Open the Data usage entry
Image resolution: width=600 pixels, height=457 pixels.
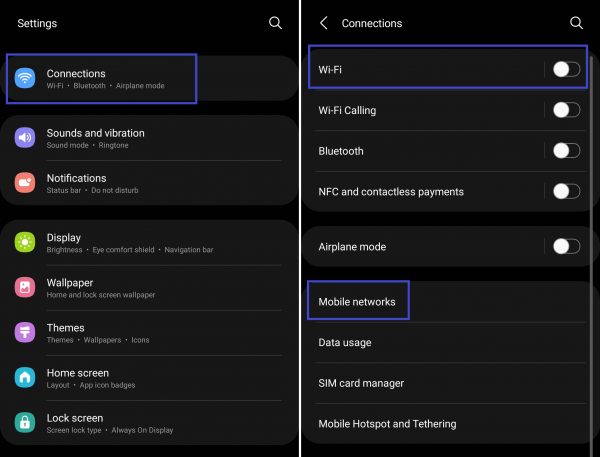(x=345, y=343)
